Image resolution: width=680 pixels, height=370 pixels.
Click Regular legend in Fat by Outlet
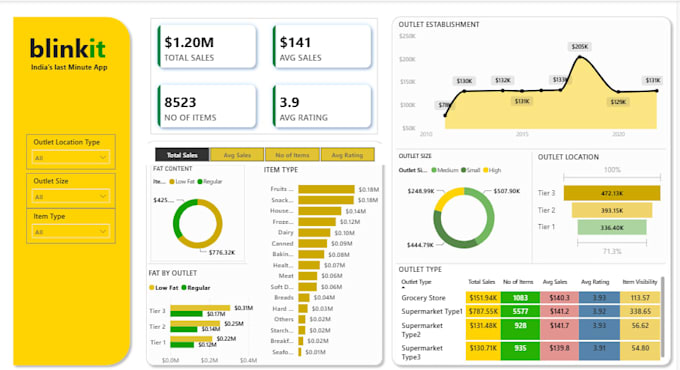pyautogui.click(x=196, y=288)
